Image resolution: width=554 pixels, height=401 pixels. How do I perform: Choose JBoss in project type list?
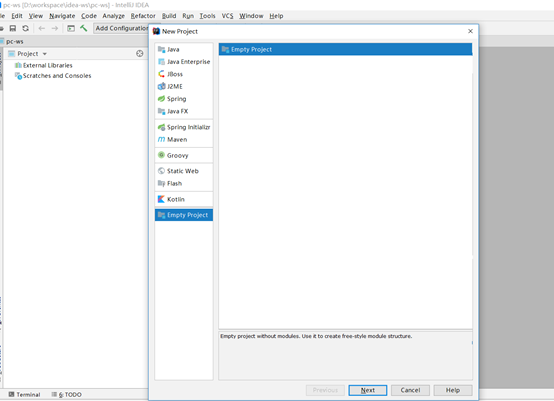click(x=184, y=74)
